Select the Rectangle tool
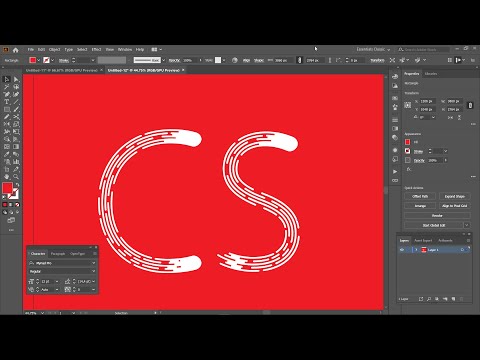 pyautogui.click(x=7, y=109)
